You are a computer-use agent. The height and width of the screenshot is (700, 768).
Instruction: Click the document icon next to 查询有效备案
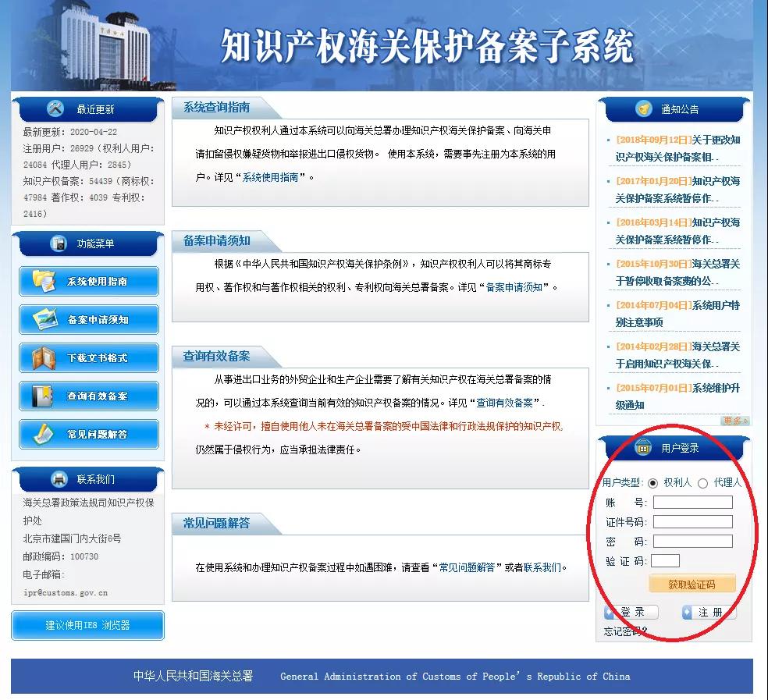44,395
